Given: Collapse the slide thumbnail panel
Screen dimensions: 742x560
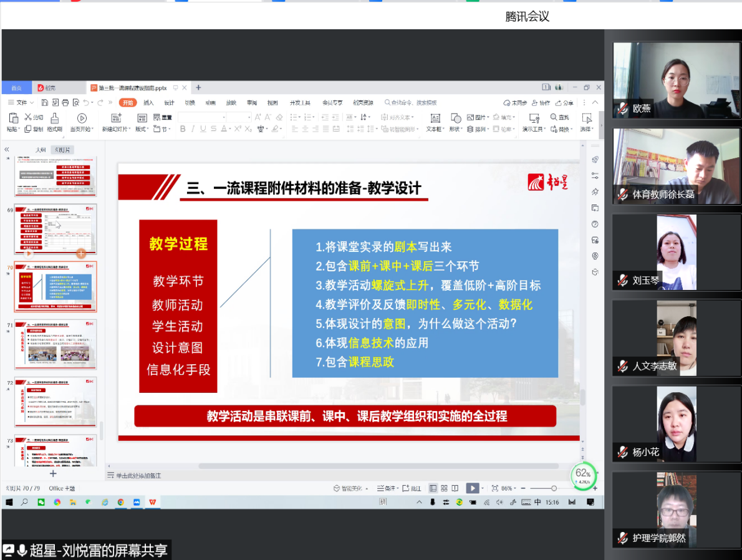Looking at the screenshot, I should pos(7,150).
